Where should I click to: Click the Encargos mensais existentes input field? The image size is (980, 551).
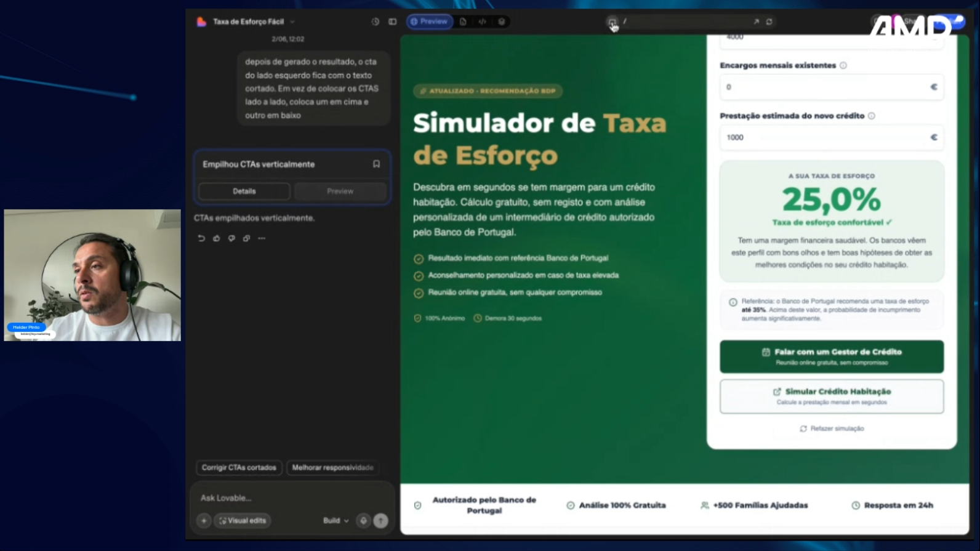click(x=831, y=87)
